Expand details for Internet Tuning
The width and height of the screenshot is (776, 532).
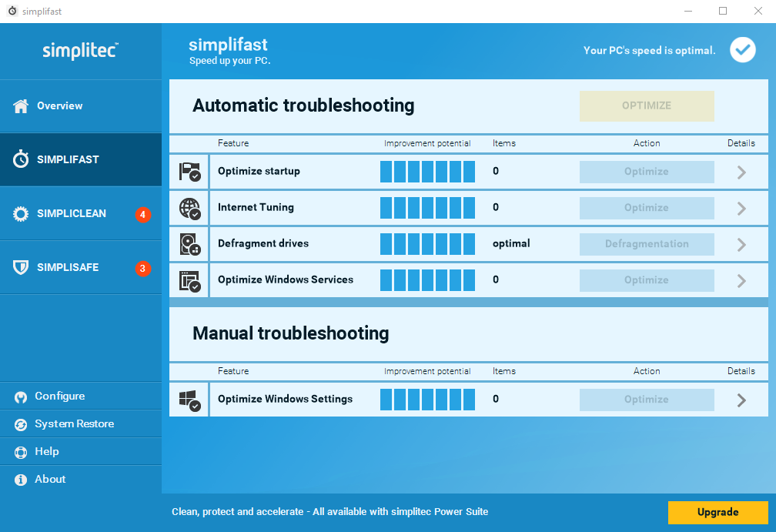click(x=741, y=209)
